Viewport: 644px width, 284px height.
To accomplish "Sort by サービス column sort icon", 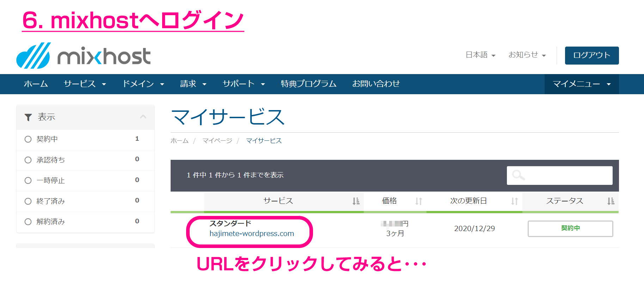I will (356, 201).
